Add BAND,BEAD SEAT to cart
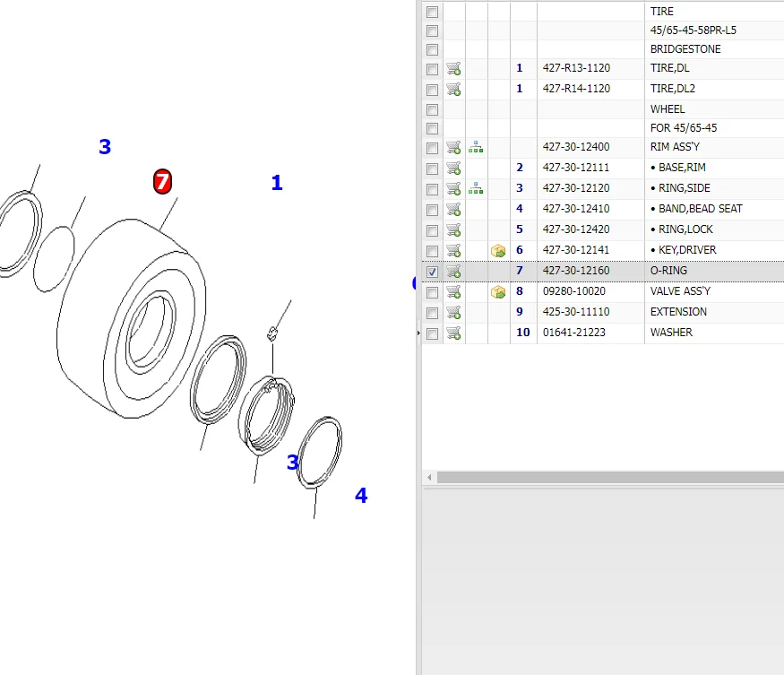The height and width of the screenshot is (675, 784). pos(453,209)
